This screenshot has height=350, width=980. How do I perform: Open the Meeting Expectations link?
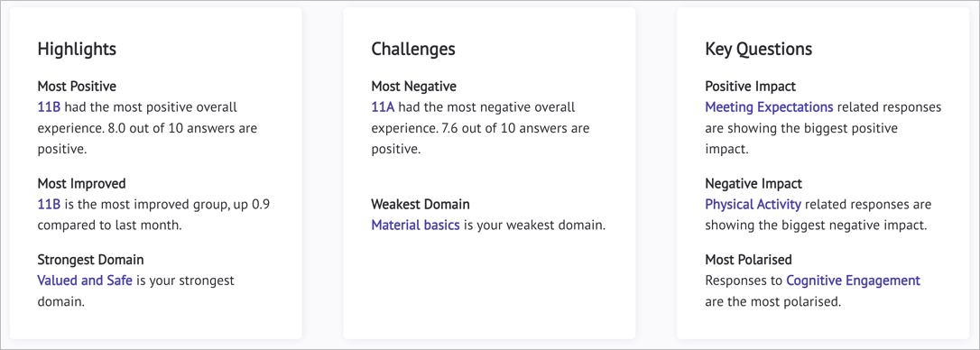[769, 106]
